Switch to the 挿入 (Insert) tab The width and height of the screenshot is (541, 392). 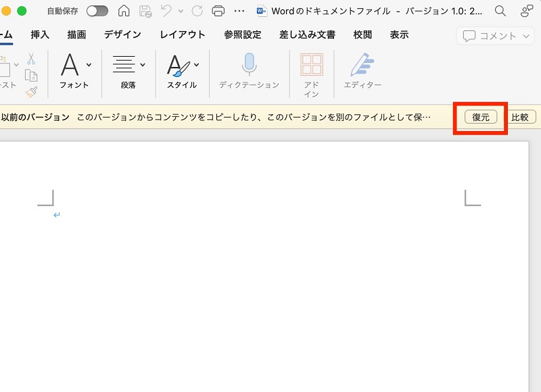click(x=41, y=34)
